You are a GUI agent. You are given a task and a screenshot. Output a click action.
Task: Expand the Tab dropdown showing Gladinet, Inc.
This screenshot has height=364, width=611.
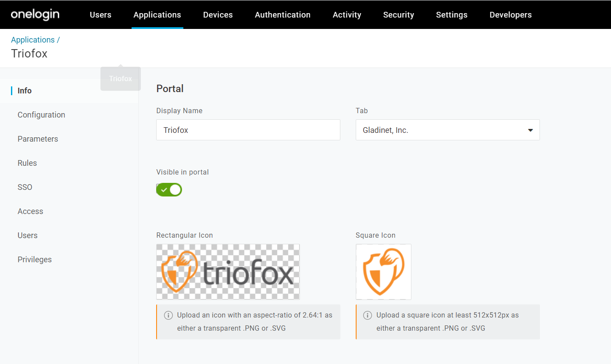tap(448, 130)
